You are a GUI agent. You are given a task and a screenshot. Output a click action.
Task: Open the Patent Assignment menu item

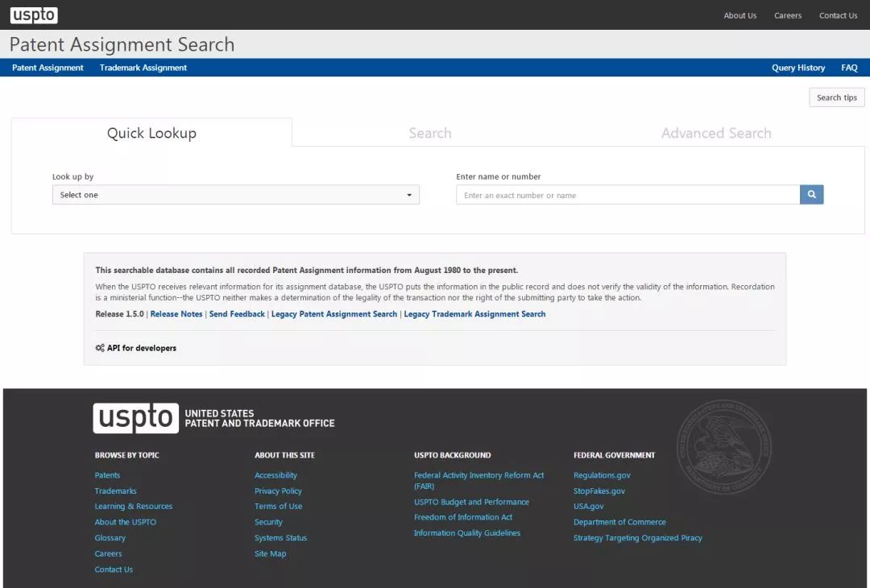pos(48,68)
